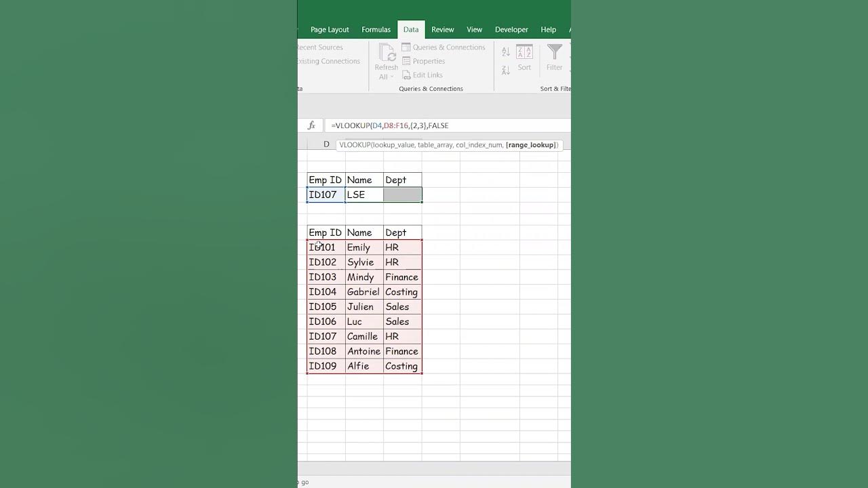Open the Page Layout tab
Image resolution: width=868 pixels, height=488 pixels.
[330, 30]
